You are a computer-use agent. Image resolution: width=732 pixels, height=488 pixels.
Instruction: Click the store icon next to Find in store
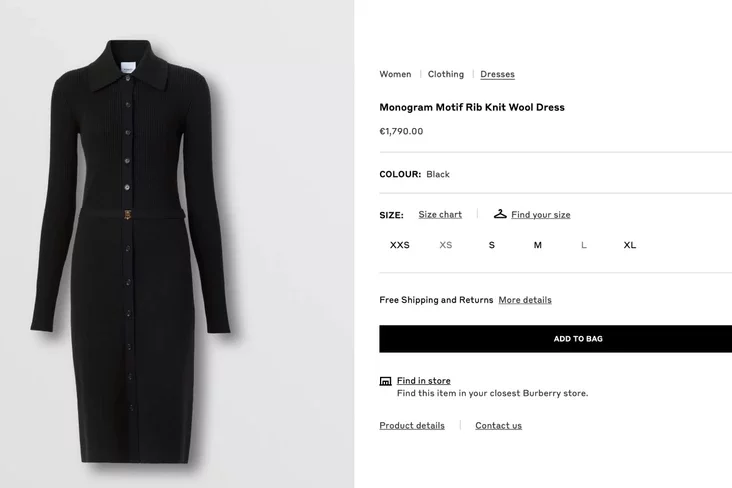[385, 381]
